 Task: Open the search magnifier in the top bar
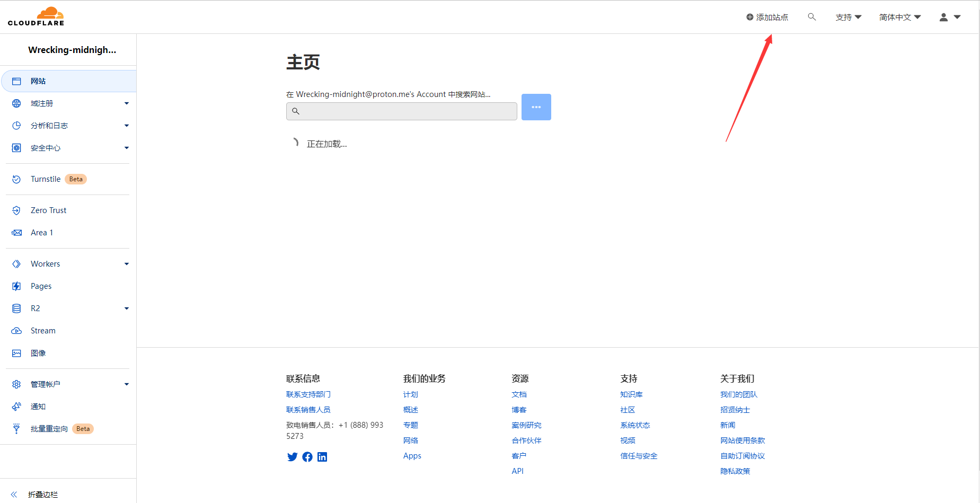(811, 17)
